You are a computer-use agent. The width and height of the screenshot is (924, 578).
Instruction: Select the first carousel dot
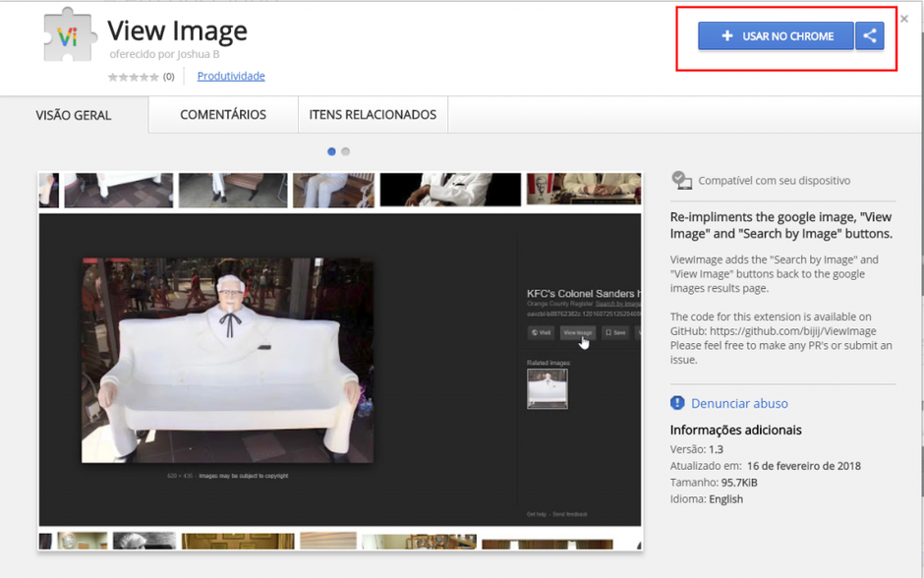[x=331, y=151]
